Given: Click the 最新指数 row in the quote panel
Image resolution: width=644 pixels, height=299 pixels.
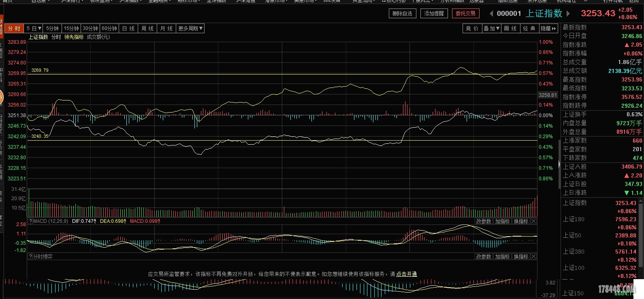Looking at the screenshot, I should [602, 27].
